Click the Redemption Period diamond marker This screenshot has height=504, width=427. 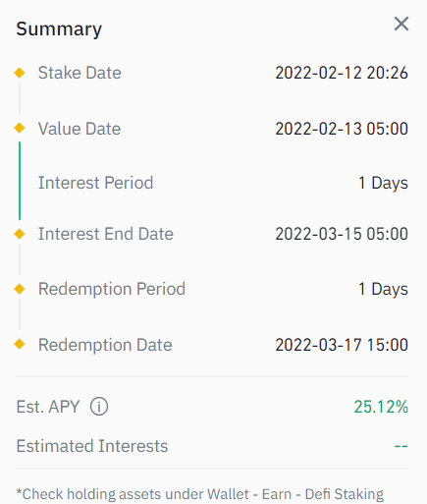pos(20,289)
